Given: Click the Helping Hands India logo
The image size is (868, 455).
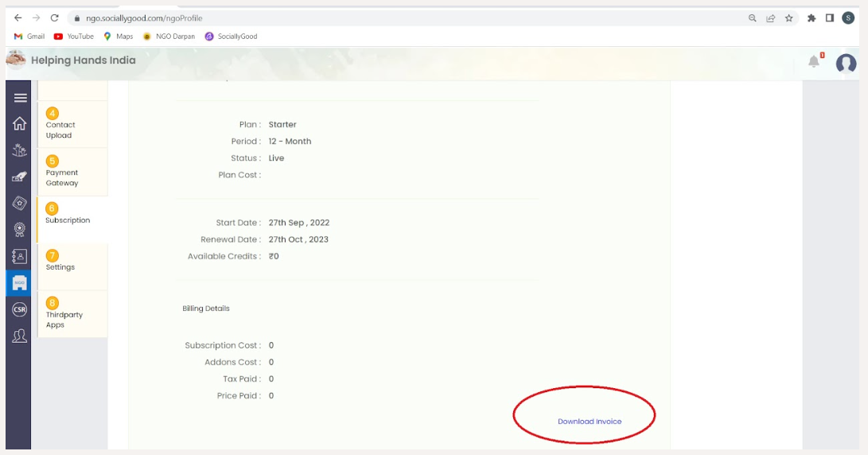Looking at the screenshot, I should click(x=15, y=60).
